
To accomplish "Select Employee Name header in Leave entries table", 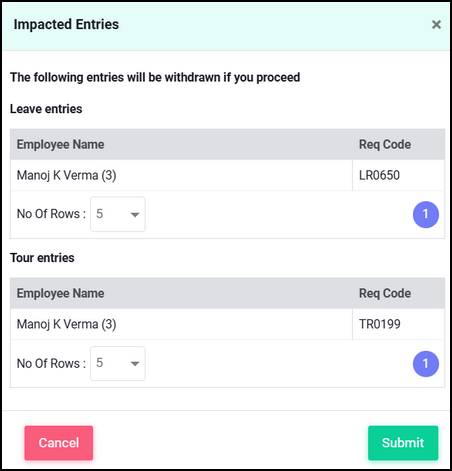I will click(x=60, y=144).
